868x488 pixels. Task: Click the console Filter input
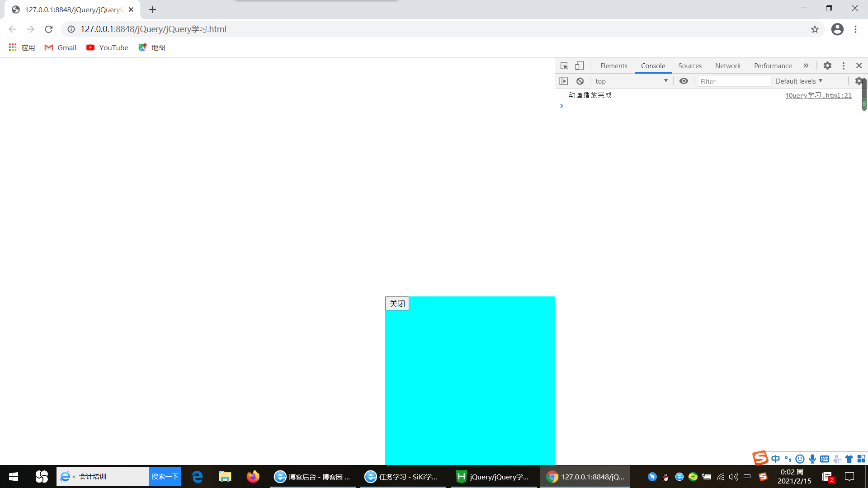click(x=734, y=81)
